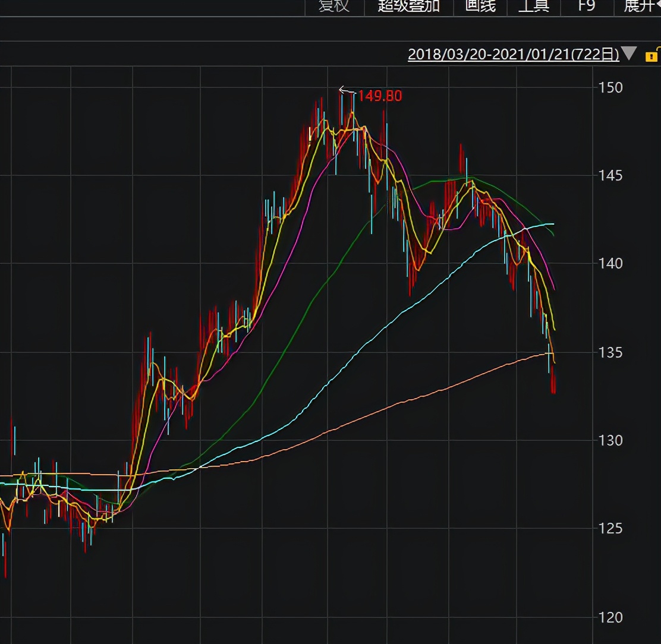This screenshot has height=644, width=661.
Task: Select the 140 mark on price axis
Action: pyautogui.click(x=611, y=263)
